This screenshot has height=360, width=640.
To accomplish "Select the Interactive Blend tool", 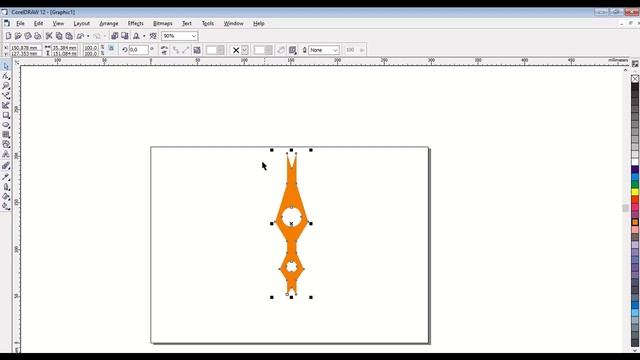I will click(6, 166).
